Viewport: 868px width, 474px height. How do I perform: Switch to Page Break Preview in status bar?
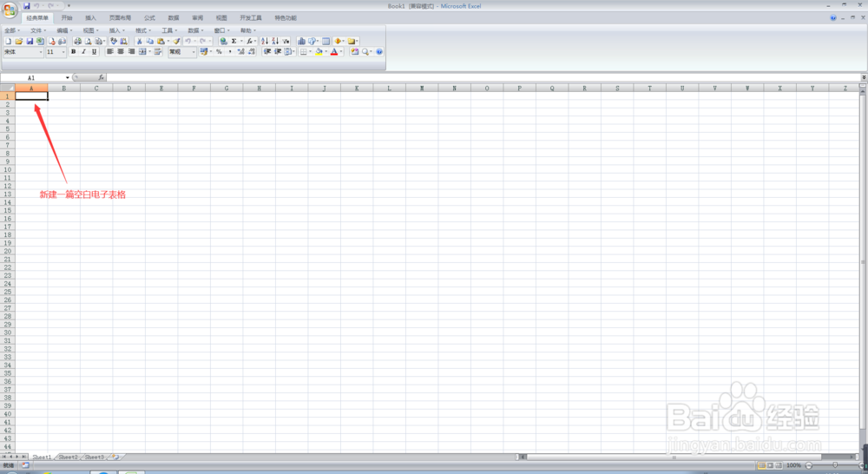click(x=779, y=465)
